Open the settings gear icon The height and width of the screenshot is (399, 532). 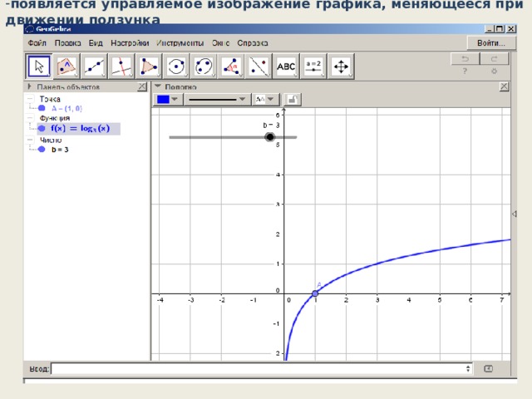coord(495,71)
